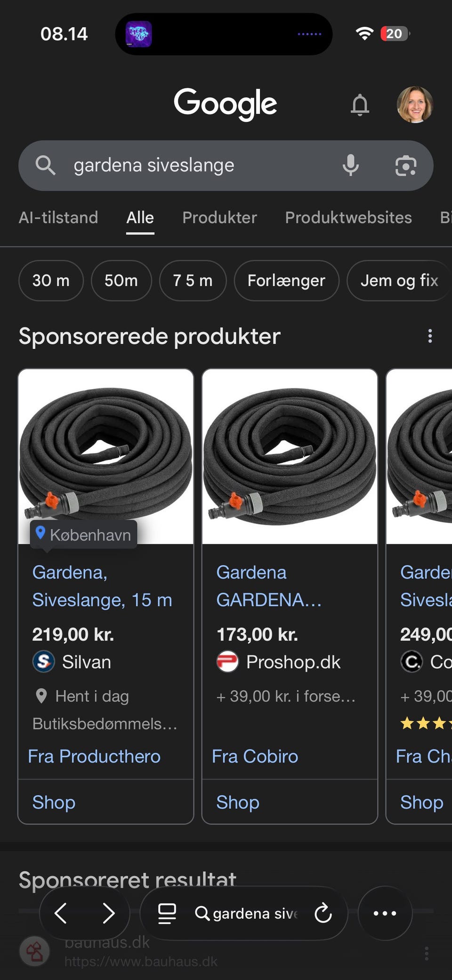Image resolution: width=452 pixels, height=980 pixels.
Task: Reload the page in the browser bar
Action: pyautogui.click(x=323, y=913)
